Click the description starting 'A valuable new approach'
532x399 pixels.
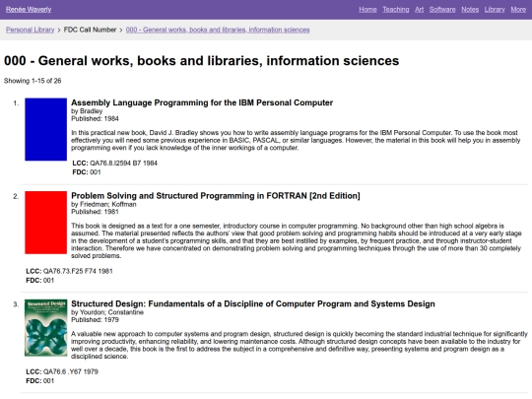tap(299, 345)
